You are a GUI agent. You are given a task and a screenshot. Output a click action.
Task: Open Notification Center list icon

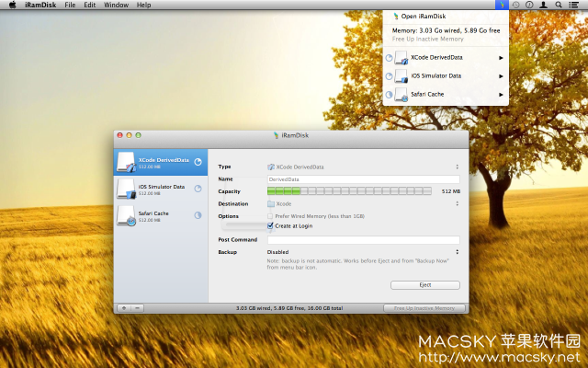pos(573,5)
